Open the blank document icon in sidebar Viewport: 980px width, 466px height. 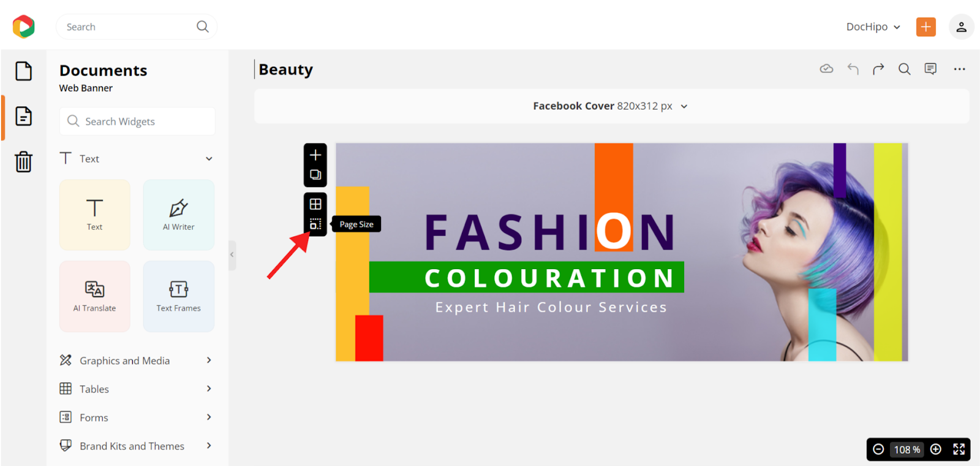point(24,71)
